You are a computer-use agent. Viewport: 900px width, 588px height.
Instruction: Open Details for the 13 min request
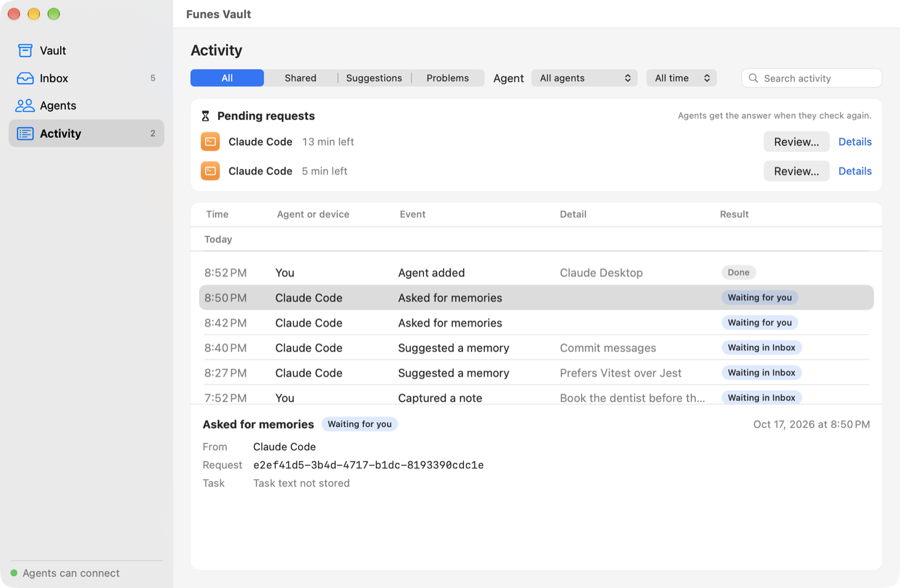pyautogui.click(x=855, y=142)
